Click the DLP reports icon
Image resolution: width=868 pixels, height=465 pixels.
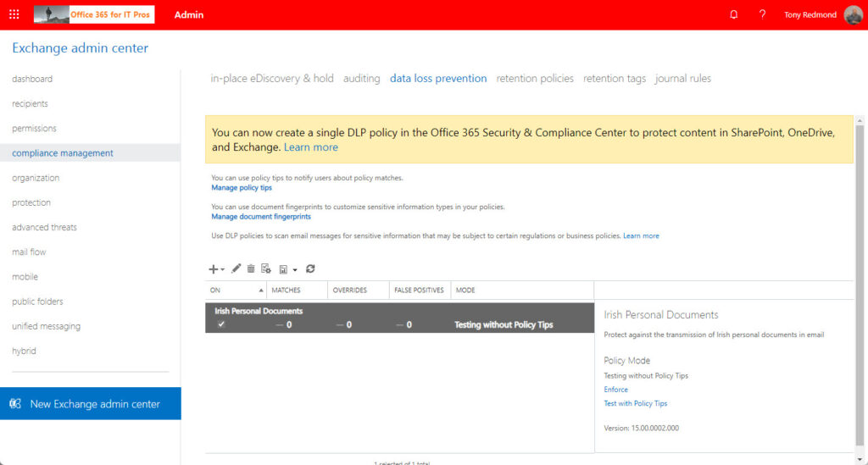tap(283, 269)
